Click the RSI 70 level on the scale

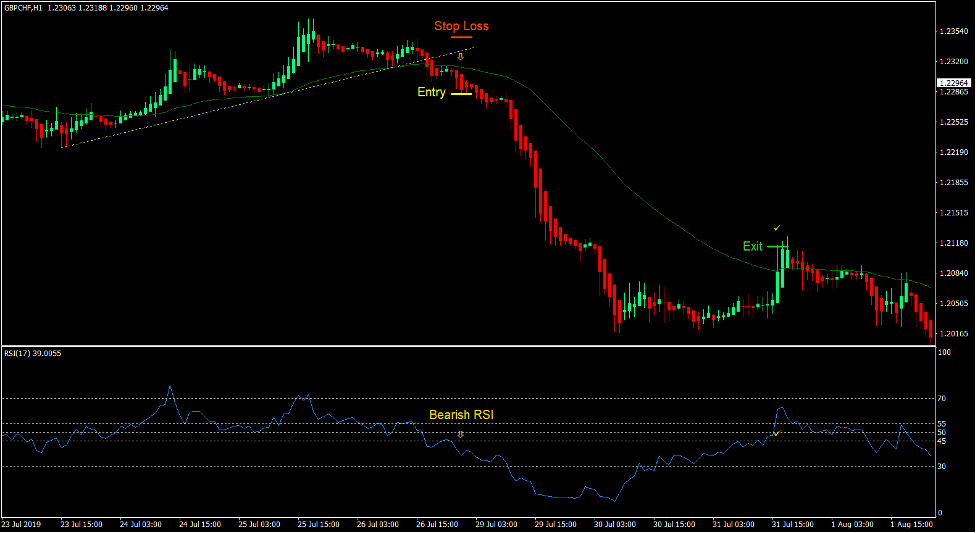coord(943,399)
